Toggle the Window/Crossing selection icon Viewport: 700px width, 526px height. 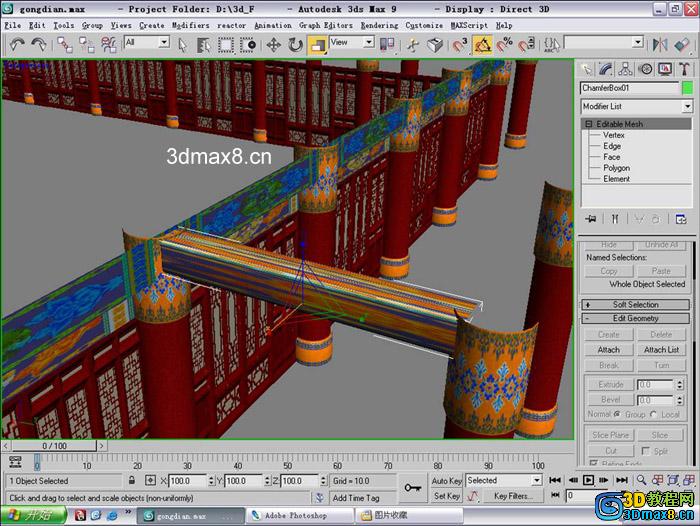(x=247, y=45)
